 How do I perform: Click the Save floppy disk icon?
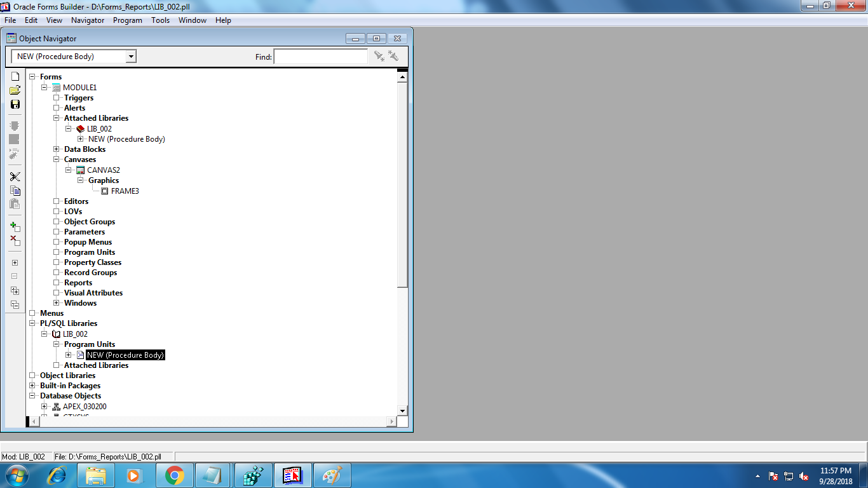tap(15, 104)
